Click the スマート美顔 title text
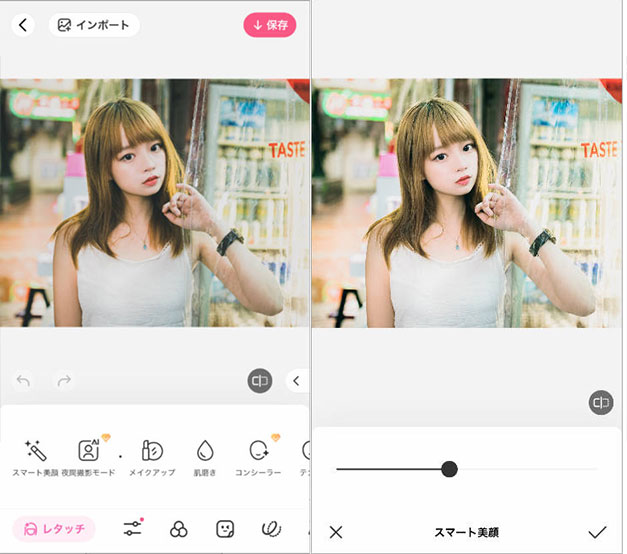This screenshot has height=554, width=627. click(x=467, y=532)
